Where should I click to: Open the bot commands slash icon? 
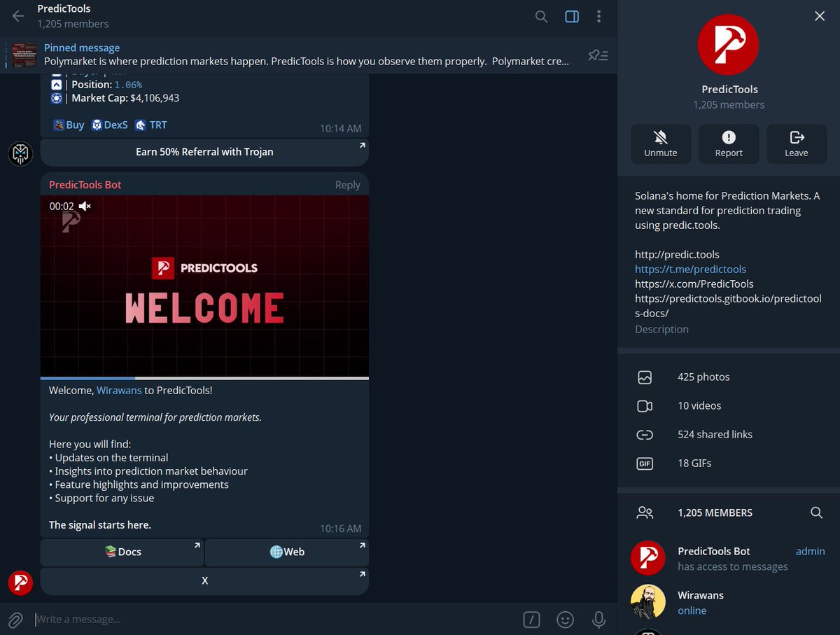click(x=531, y=619)
